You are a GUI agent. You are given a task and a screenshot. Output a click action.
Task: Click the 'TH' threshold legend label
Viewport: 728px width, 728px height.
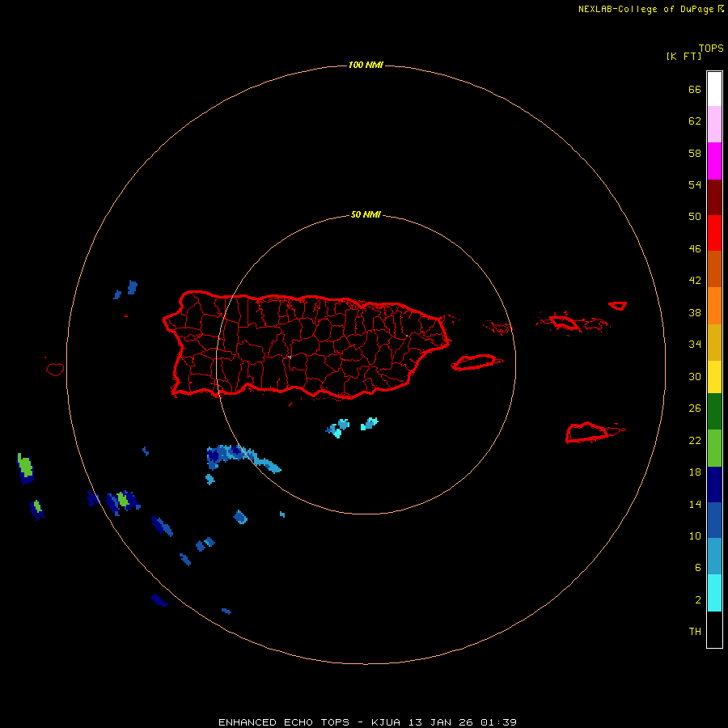(695, 632)
